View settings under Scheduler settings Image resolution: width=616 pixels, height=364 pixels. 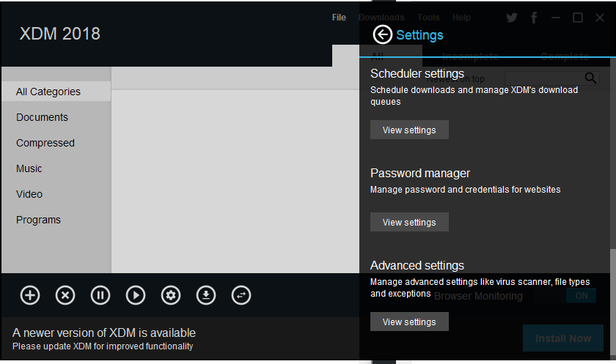(x=409, y=130)
